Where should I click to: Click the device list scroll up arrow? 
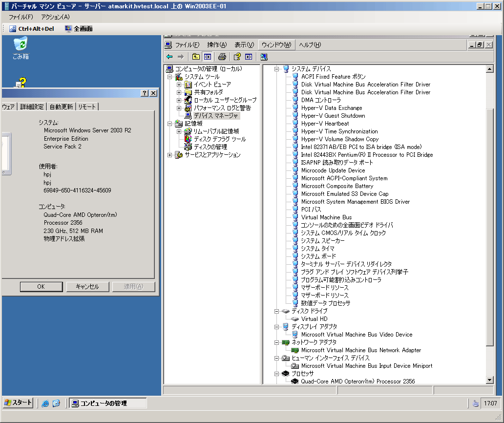[489, 69]
